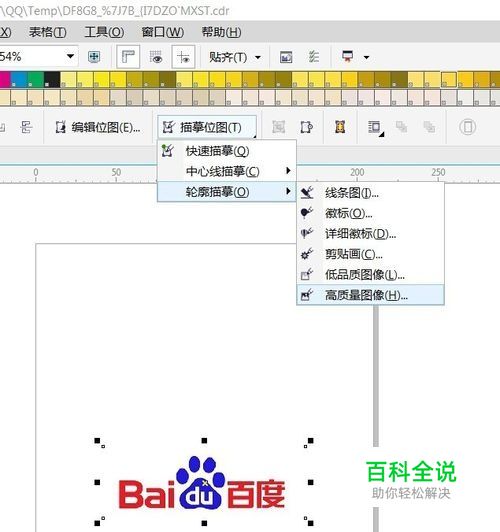The height and width of the screenshot is (532, 500).
Task: Select 剪贴画(C)... clipart trace
Action: click(x=370, y=254)
